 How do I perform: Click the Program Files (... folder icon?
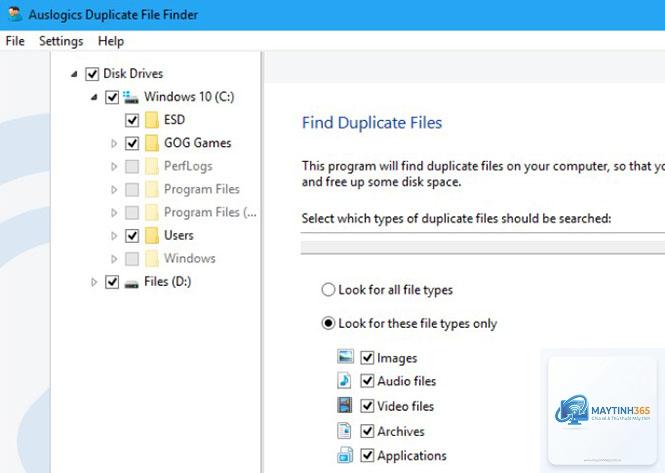click(151, 212)
